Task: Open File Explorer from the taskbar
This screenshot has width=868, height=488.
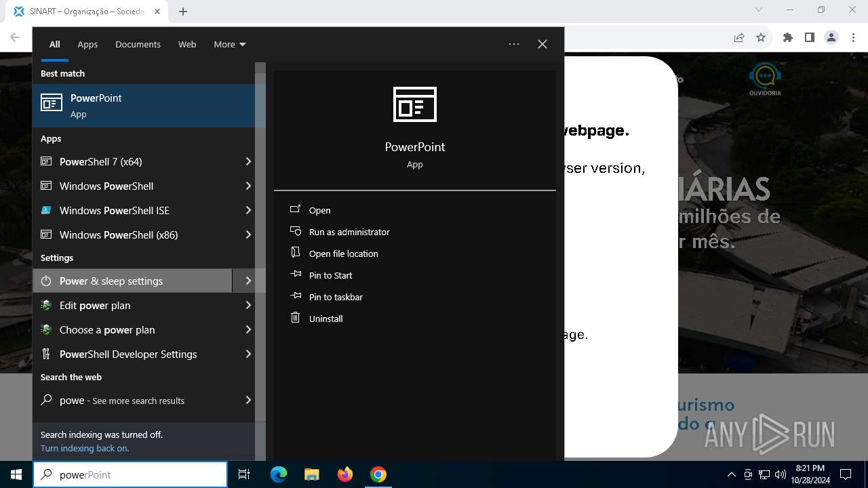Action: coord(311,474)
